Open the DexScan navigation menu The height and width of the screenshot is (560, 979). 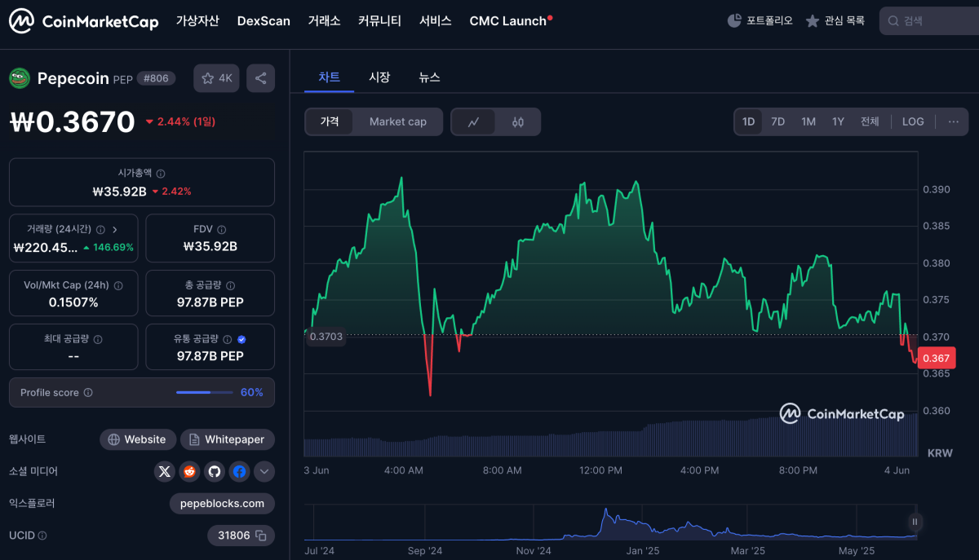point(264,21)
